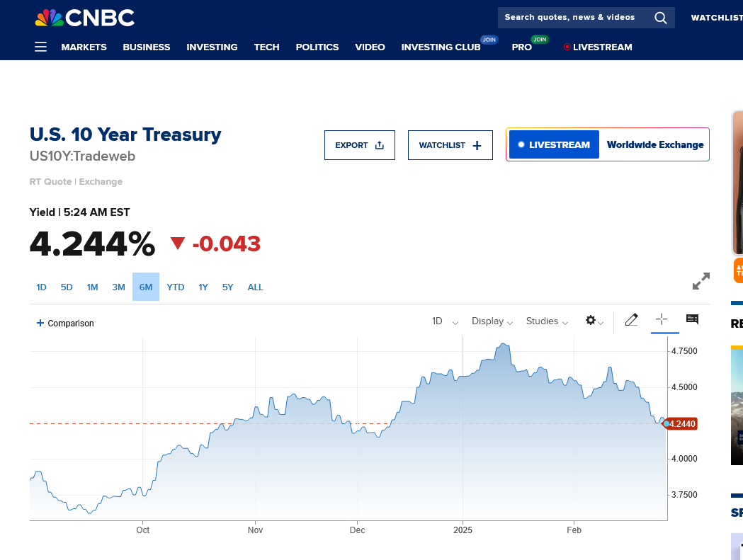Open the MARKETS menu item
The height and width of the screenshot is (560, 743).
pos(84,47)
